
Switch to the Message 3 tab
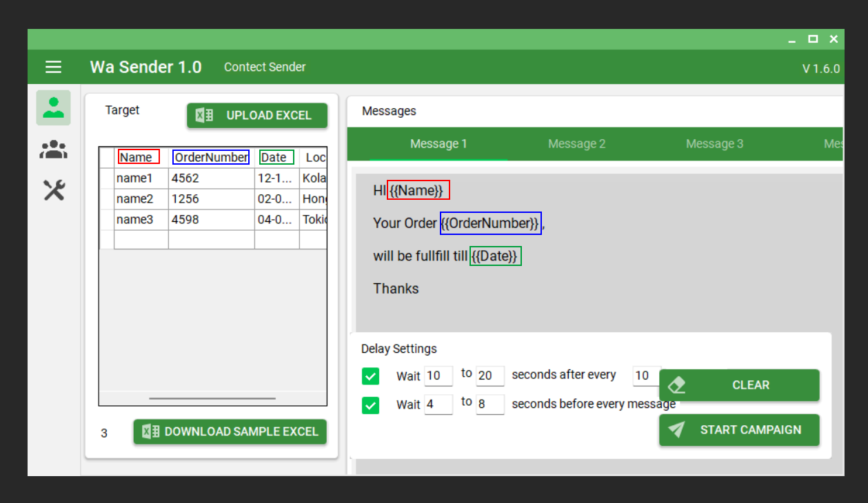pos(714,144)
